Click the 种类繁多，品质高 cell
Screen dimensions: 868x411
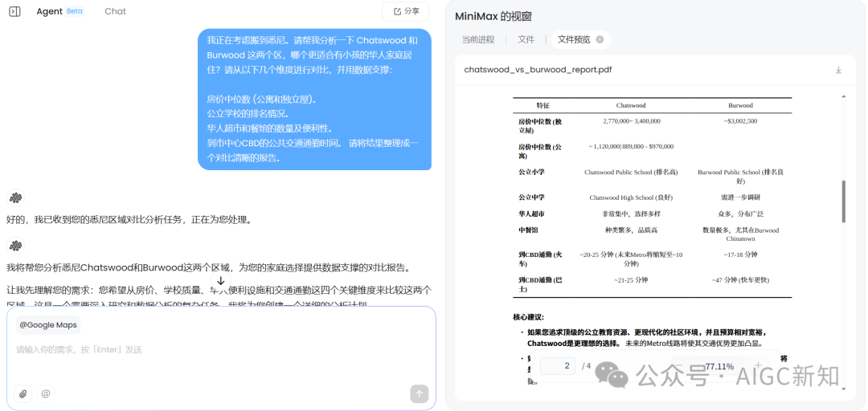[631, 230]
